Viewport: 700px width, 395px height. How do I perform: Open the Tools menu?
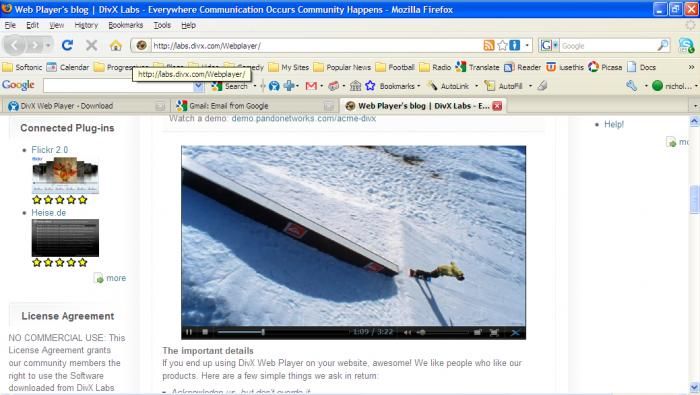pyautogui.click(x=162, y=25)
